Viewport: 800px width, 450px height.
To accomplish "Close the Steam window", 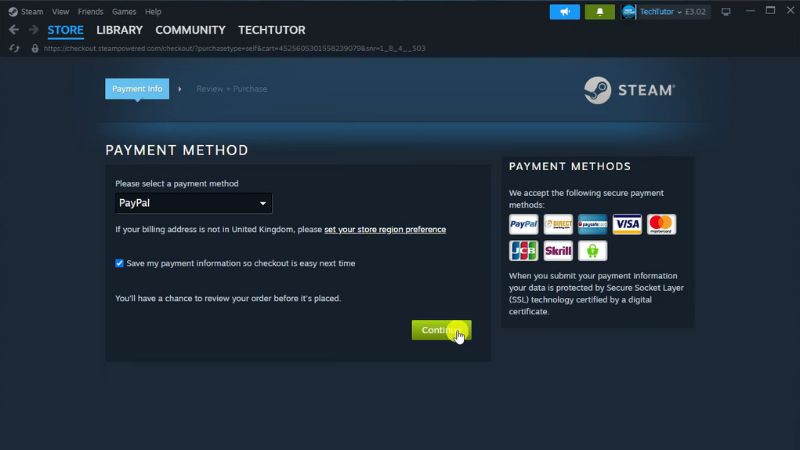I will coord(790,11).
